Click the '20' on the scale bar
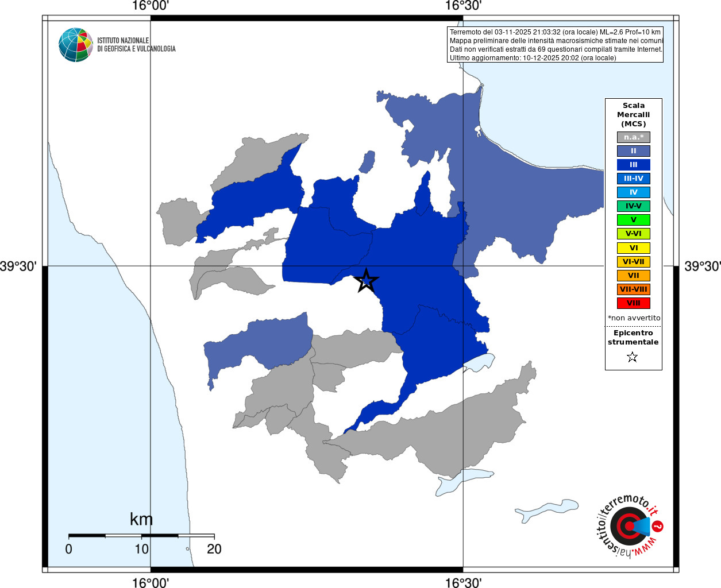The image size is (721, 588). [x=214, y=549]
